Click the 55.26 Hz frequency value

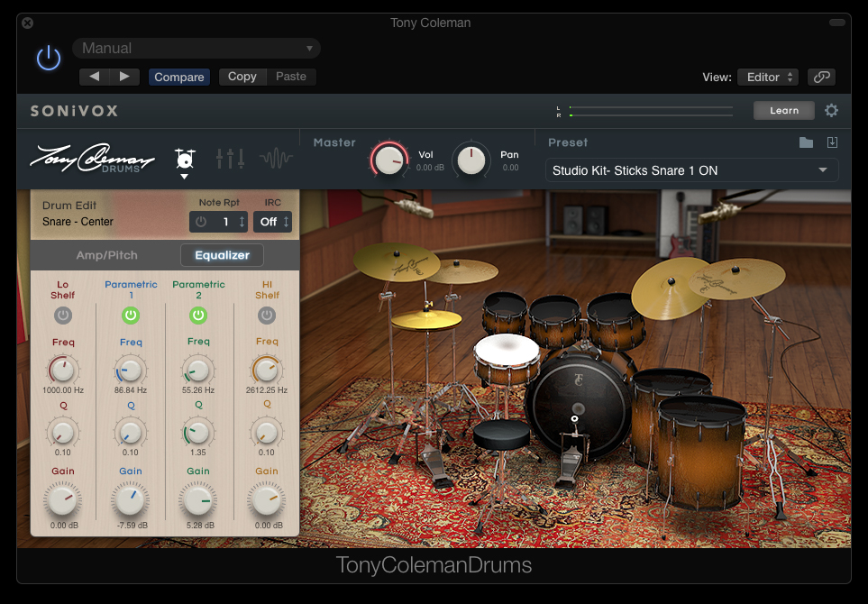(198, 390)
